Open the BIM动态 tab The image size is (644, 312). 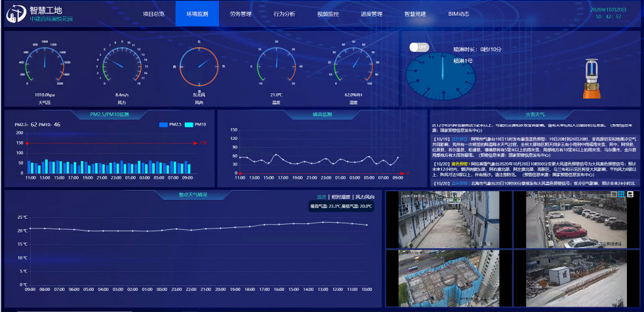[458, 13]
